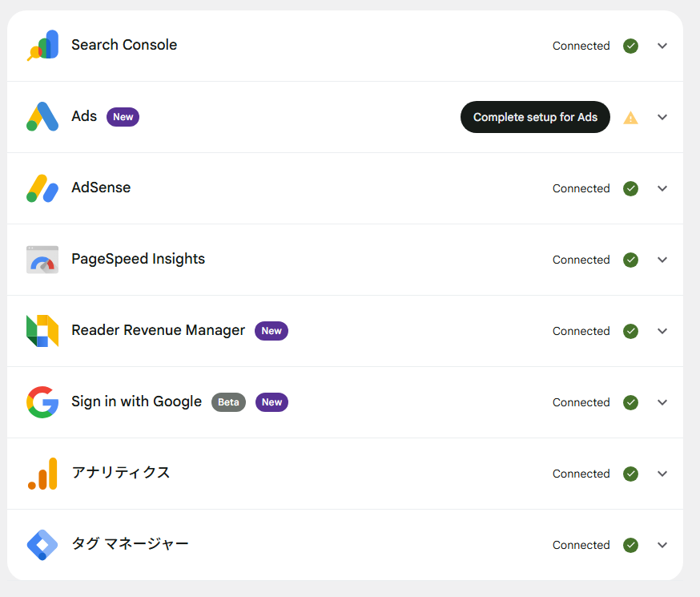This screenshot has height=597, width=700.
Task: Click the Beta badge on Sign in
Action: click(x=228, y=402)
